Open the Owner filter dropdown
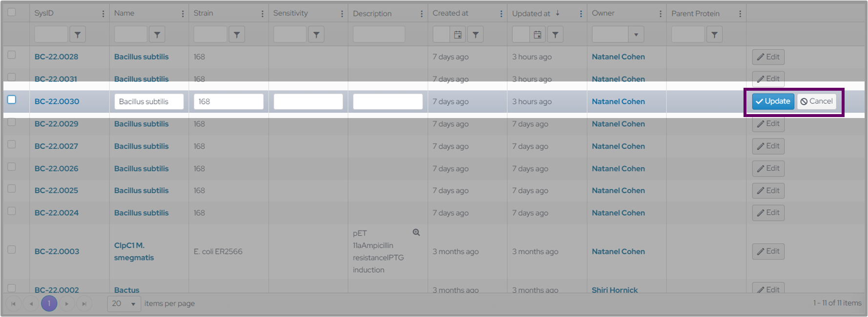 pyautogui.click(x=636, y=35)
